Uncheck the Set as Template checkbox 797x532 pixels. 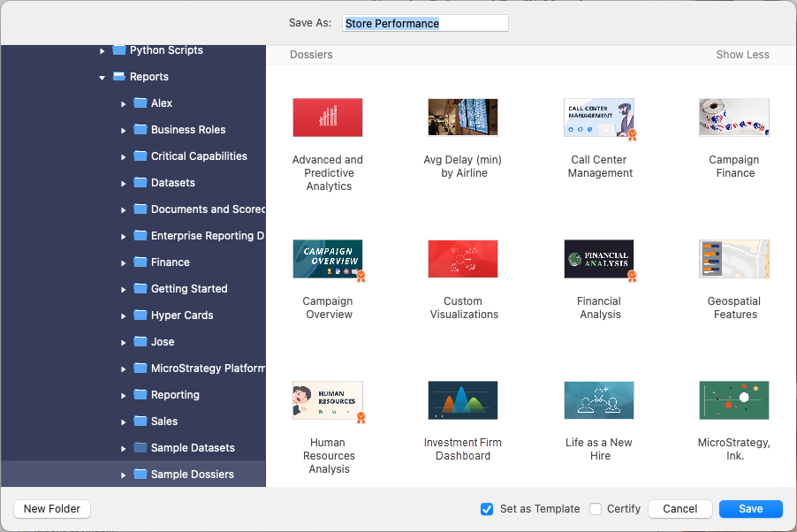487,509
